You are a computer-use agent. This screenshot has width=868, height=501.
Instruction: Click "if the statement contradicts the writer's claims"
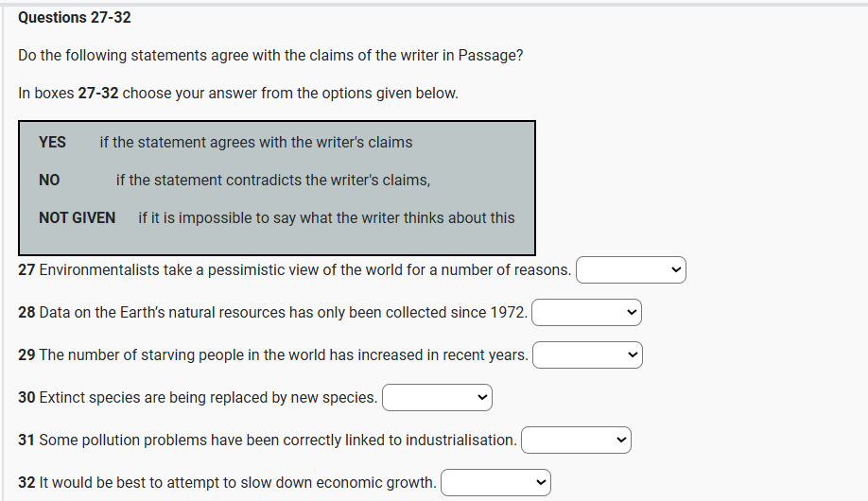click(x=272, y=180)
